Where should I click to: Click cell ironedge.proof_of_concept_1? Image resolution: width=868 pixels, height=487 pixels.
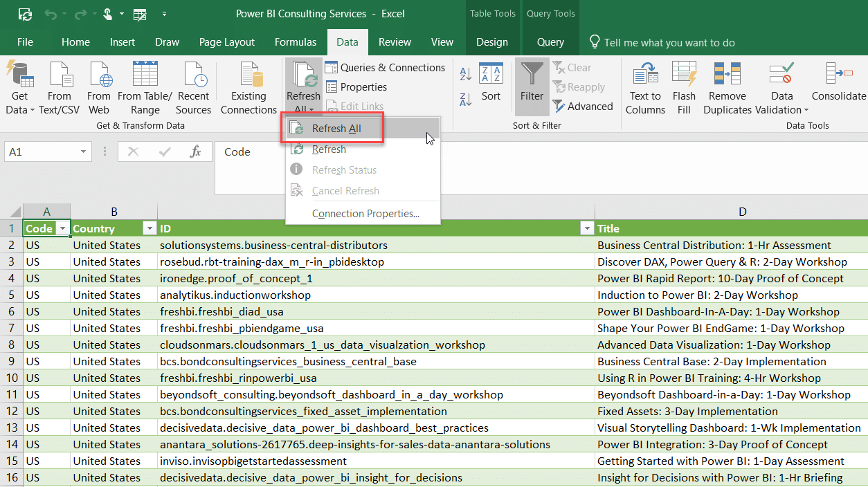click(376, 278)
